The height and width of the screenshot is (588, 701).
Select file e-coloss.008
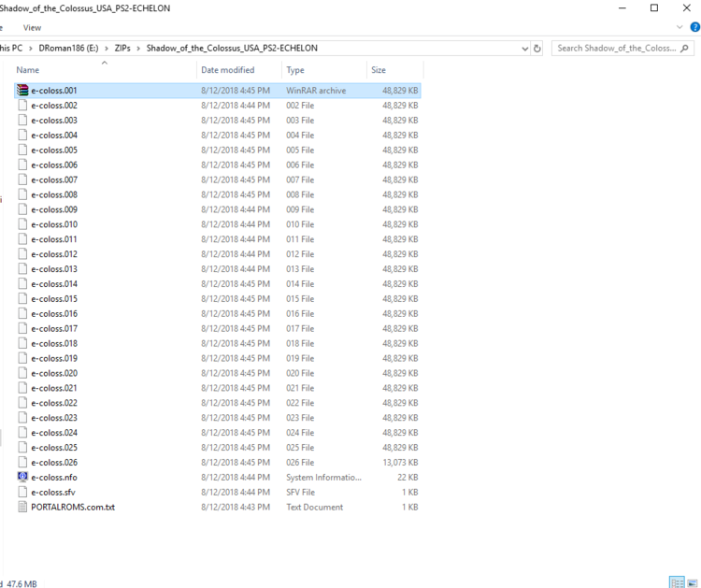54,194
